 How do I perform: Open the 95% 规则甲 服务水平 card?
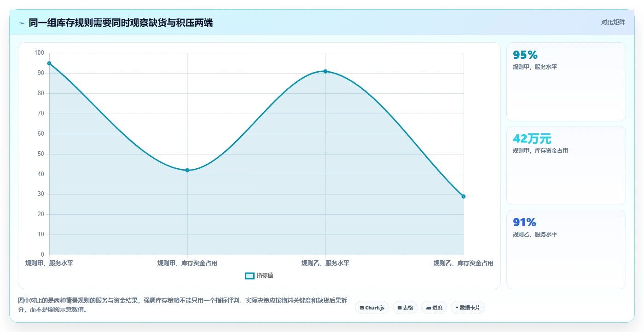[x=566, y=82]
